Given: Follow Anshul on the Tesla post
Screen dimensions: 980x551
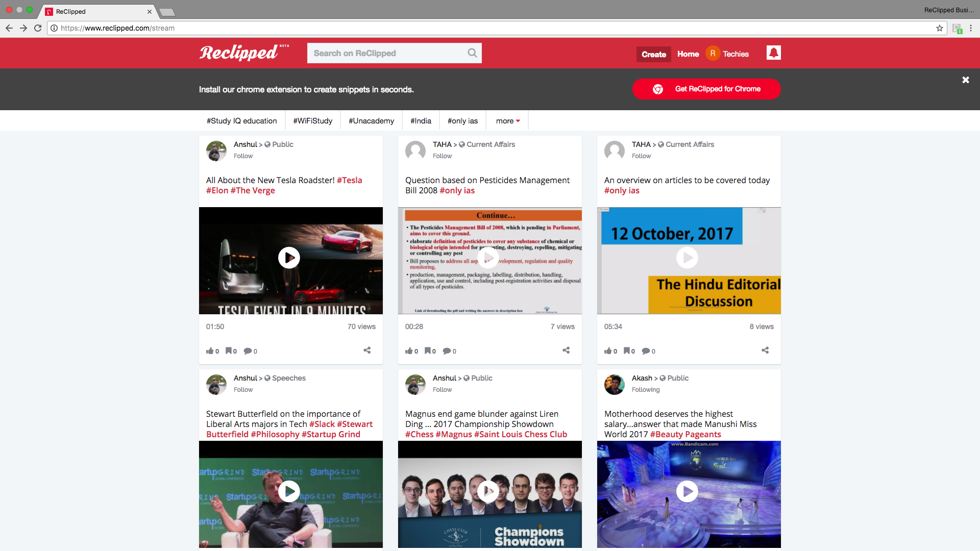Looking at the screenshot, I should click(x=243, y=156).
